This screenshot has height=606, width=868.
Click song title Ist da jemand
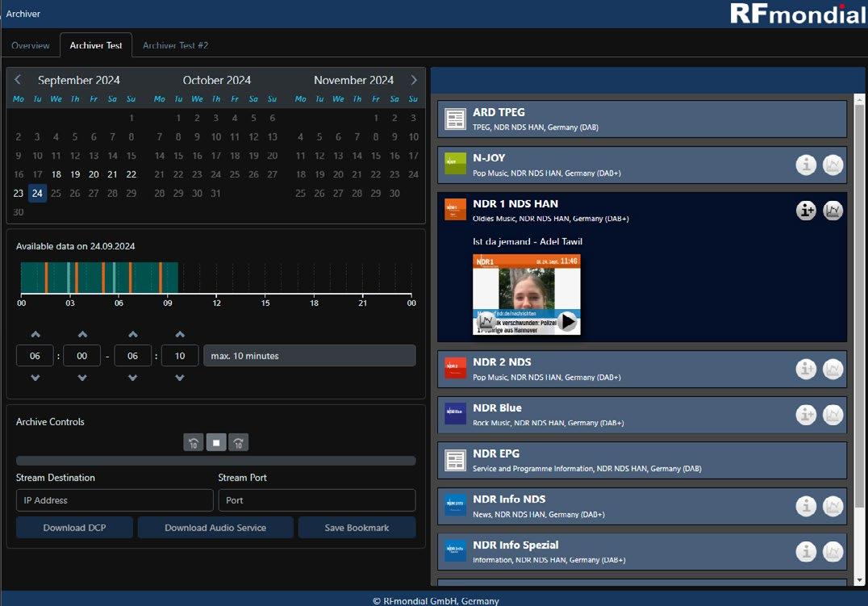pos(528,241)
